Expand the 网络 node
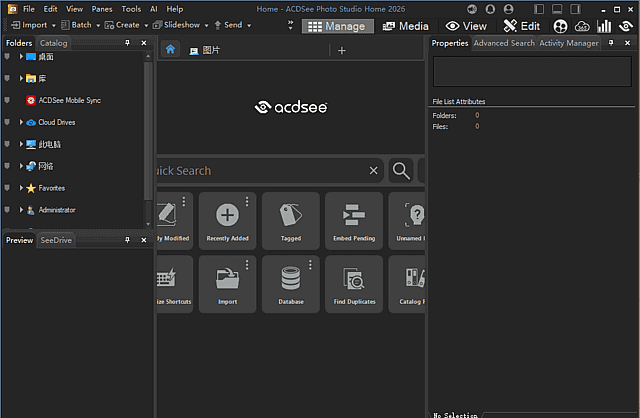This screenshot has width=640, height=418. pos(21,166)
